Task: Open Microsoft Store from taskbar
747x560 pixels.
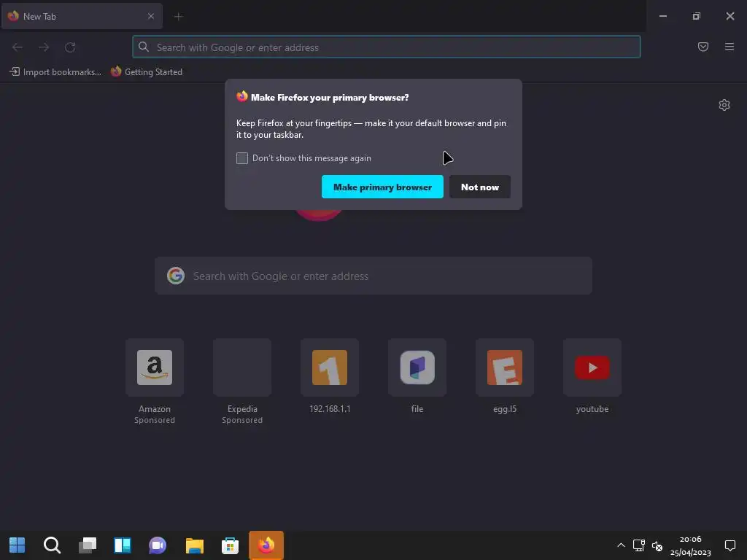Action: pyautogui.click(x=230, y=545)
